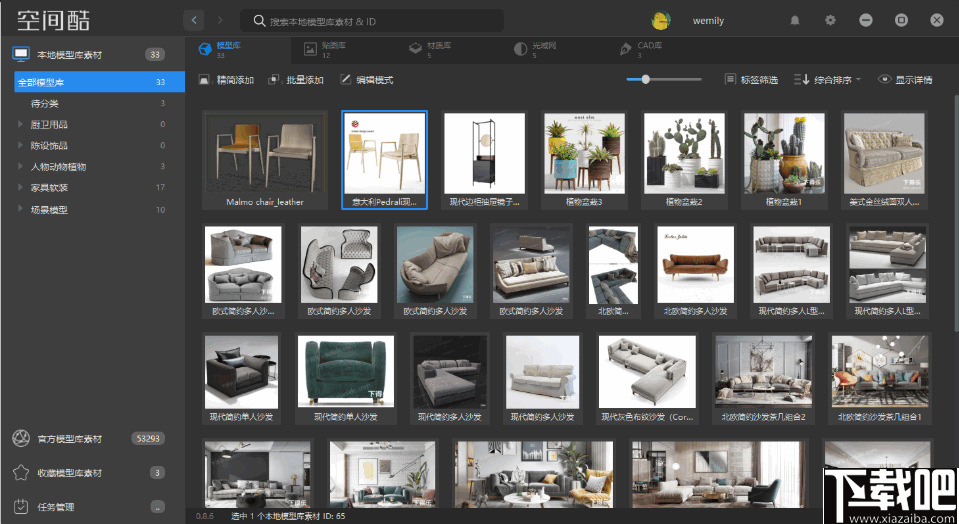Toggle 显示详情 eye icon

pos(884,79)
